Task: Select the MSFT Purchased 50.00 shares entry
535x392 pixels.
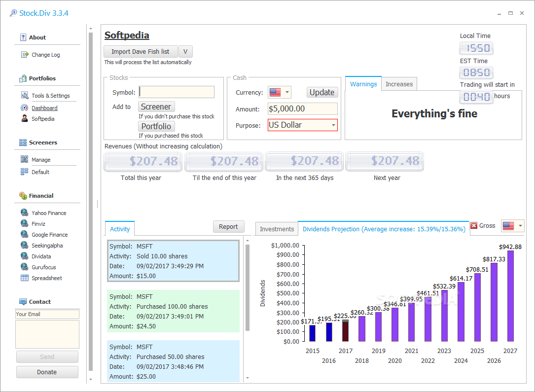Action: (x=174, y=361)
